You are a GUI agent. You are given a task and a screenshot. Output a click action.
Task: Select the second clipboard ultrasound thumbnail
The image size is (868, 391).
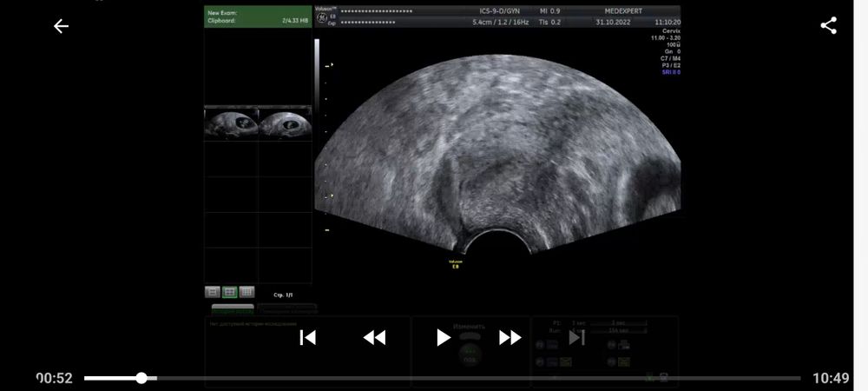285,123
